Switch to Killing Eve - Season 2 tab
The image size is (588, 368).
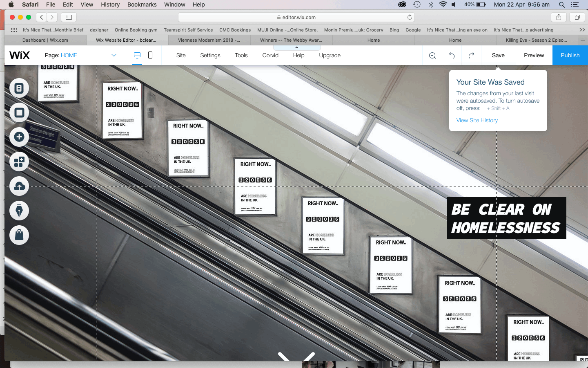point(537,40)
